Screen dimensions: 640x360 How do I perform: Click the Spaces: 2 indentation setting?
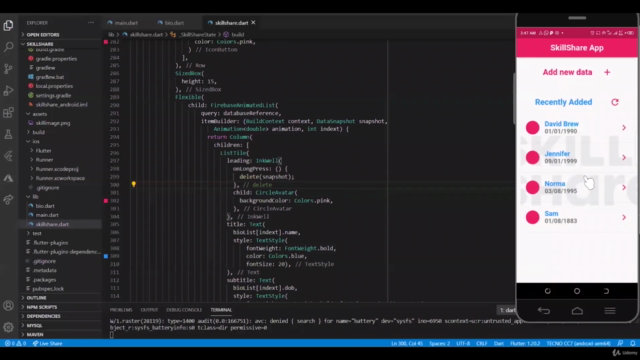[440, 343]
